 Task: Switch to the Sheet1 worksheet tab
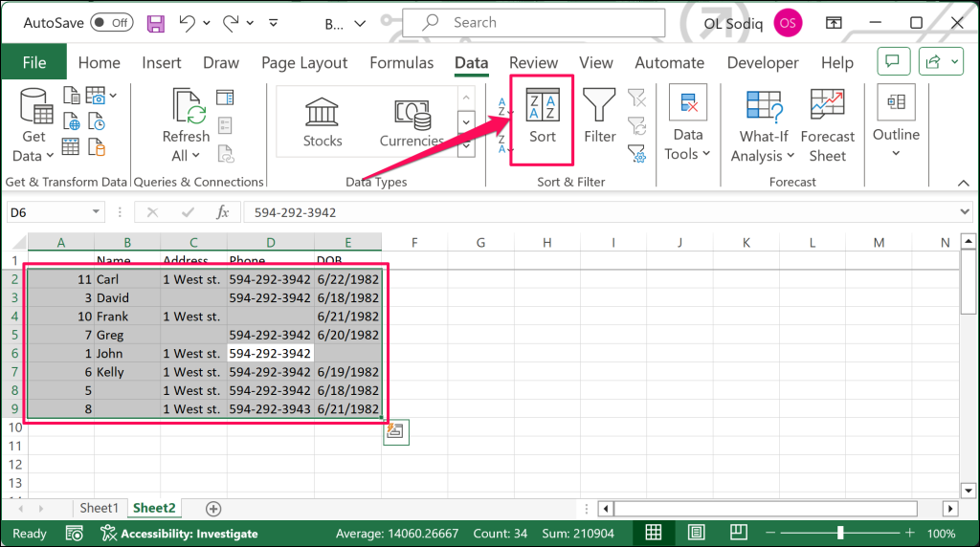point(100,509)
